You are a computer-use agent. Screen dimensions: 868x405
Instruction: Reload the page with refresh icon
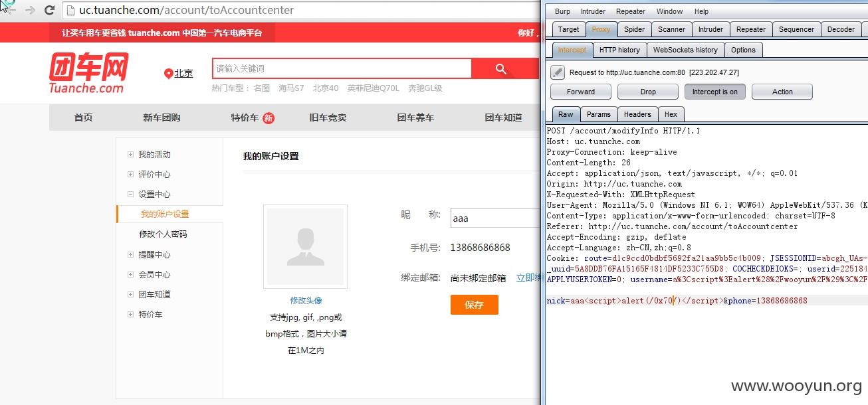[49, 11]
